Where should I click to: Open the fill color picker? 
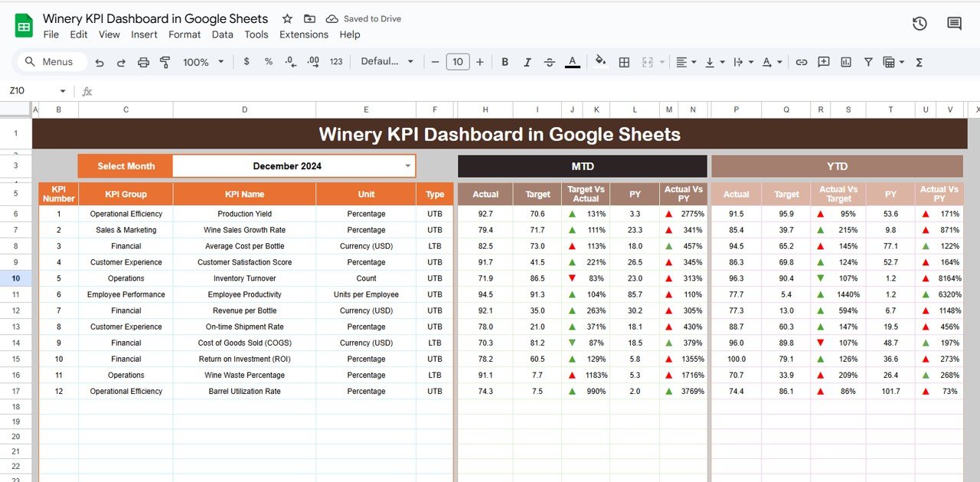[x=601, y=62]
